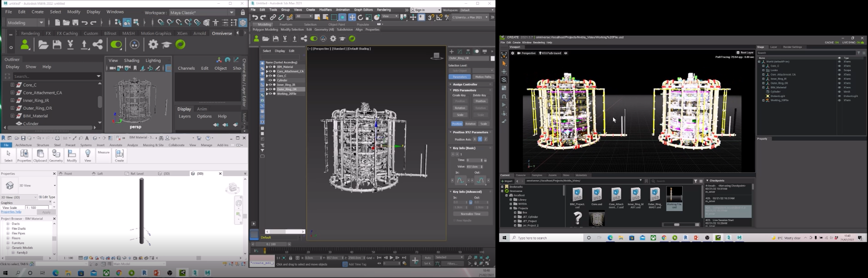Click the Omniverse share icon in Maya shelf
This screenshot has width=868, height=278.
point(98,45)
